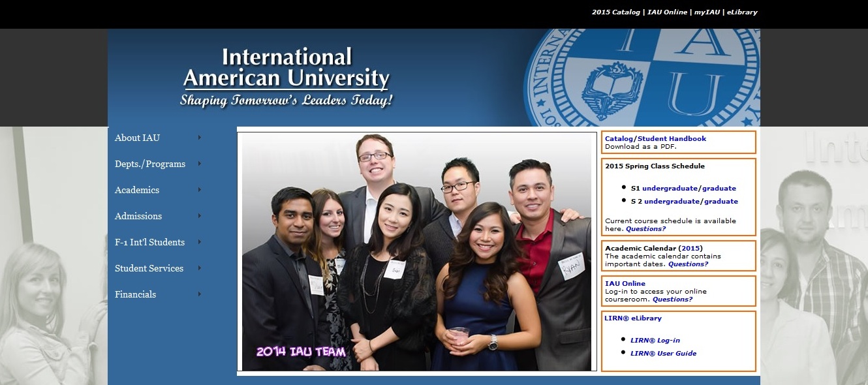Click the LIRN® Log-in link
The height and width of the screenshot is (385, 868).
(x=655, y=341)
